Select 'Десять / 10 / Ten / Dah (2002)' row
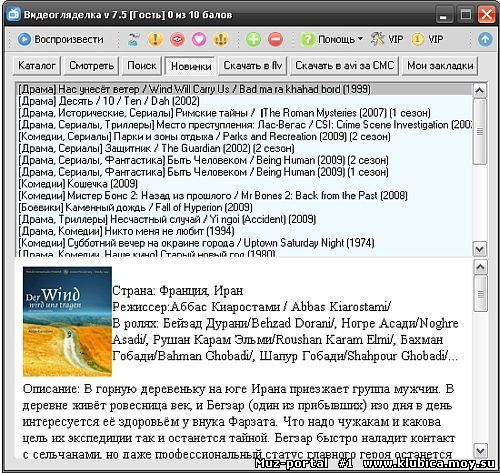500x473 pixels. [x=244, y=101]
